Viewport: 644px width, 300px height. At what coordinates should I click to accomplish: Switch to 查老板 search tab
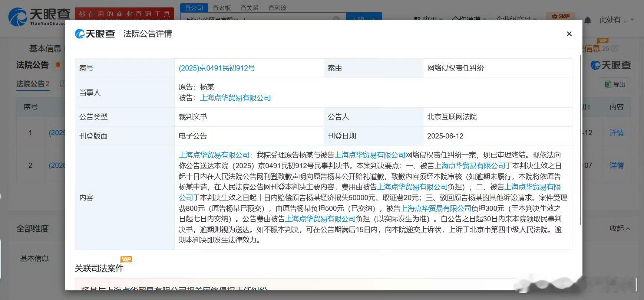tap(222, 8)
